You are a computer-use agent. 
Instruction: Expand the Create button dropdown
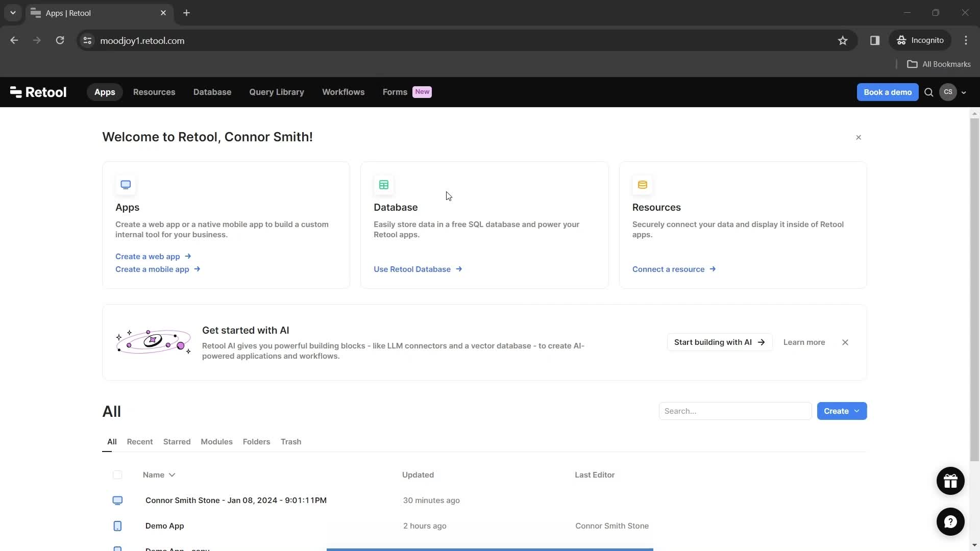pyautogui.click(x=858, y=411)
